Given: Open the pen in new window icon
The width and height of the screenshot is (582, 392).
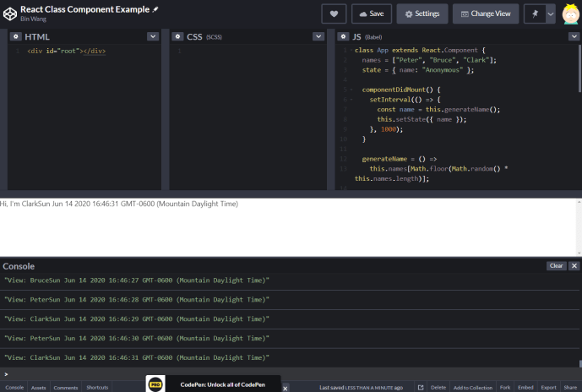Looking at the screenshot, I should click(421, 387).
